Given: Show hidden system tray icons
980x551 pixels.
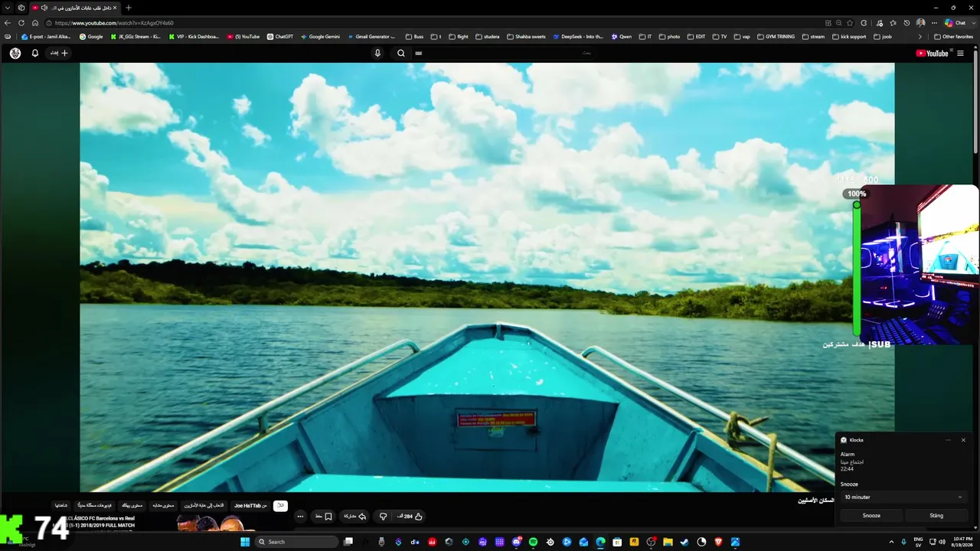Looking at the screenshot, I should 891,542.
